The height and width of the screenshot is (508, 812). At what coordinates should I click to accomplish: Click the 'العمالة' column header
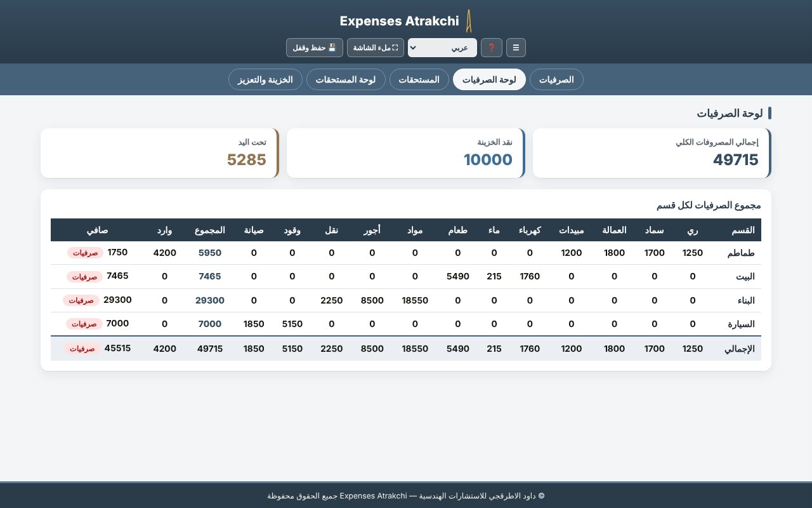[613, 230]
